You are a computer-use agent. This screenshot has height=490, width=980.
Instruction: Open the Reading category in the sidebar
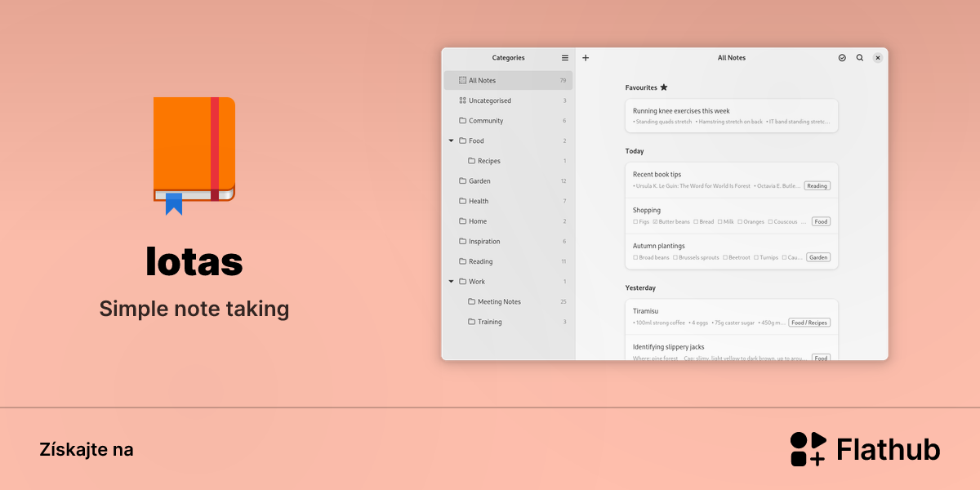[x=508, y=261]
